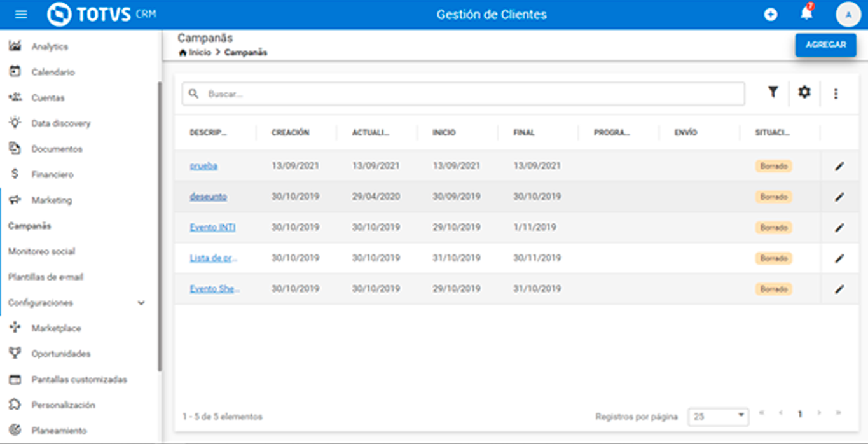Open Analytics in the sidebar
The width and height of the screenshot is (868, 444).
tap(50, 46)
